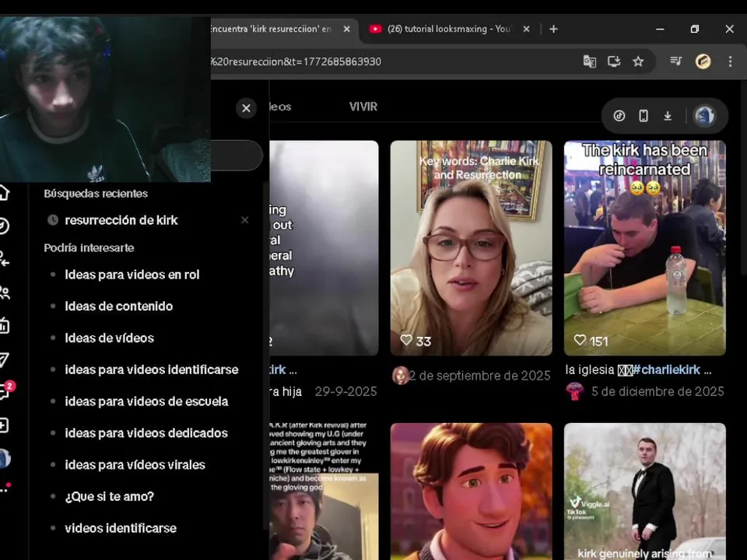This screenshot has width=747, height=560.
Task: Click the 33 likes heart
Action: [x=406, y=341]
